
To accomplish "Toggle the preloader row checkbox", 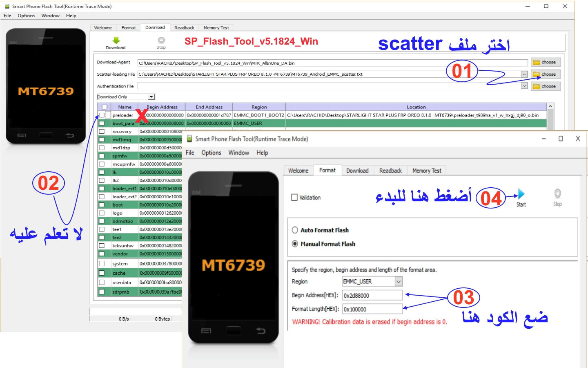I will click(102, 115).
